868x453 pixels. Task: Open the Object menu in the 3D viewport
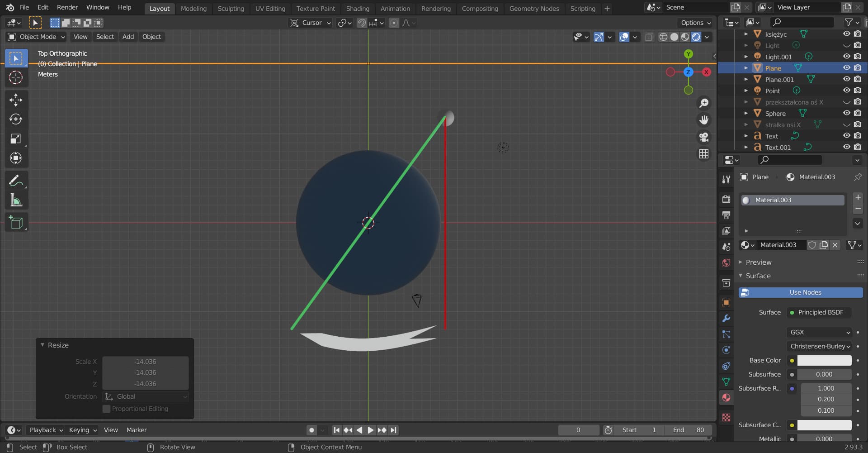[151, 37]
